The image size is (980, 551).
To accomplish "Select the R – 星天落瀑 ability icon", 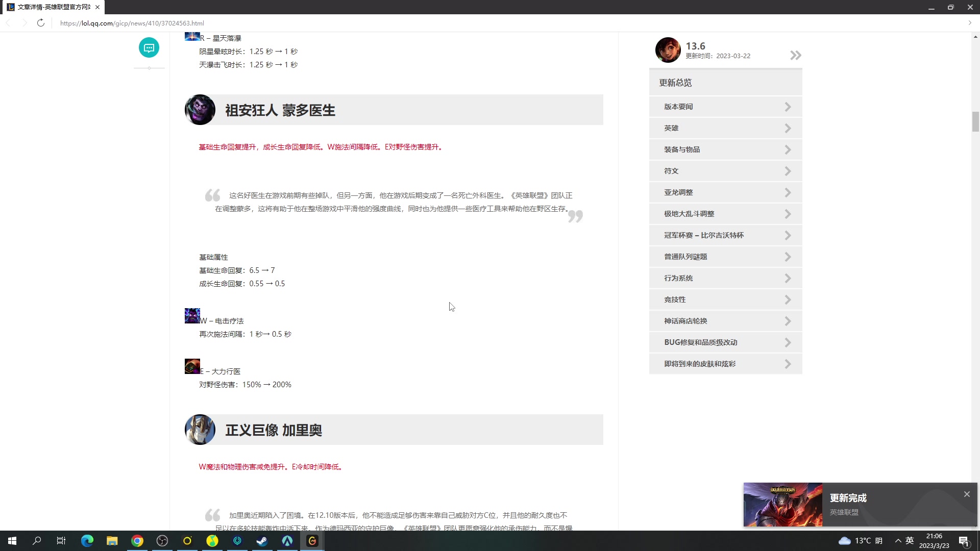I will pos(192,36).
